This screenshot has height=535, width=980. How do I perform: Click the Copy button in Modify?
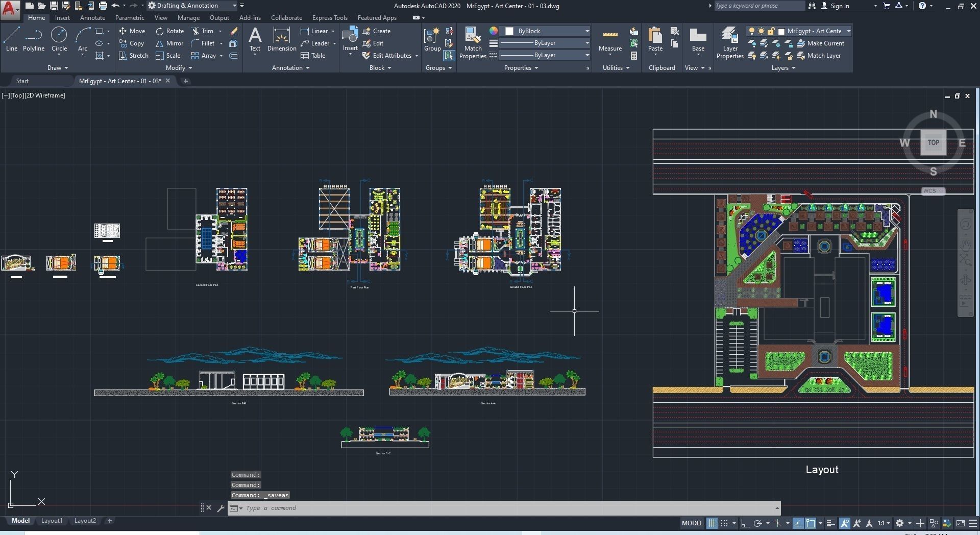(x=132, y=43)
